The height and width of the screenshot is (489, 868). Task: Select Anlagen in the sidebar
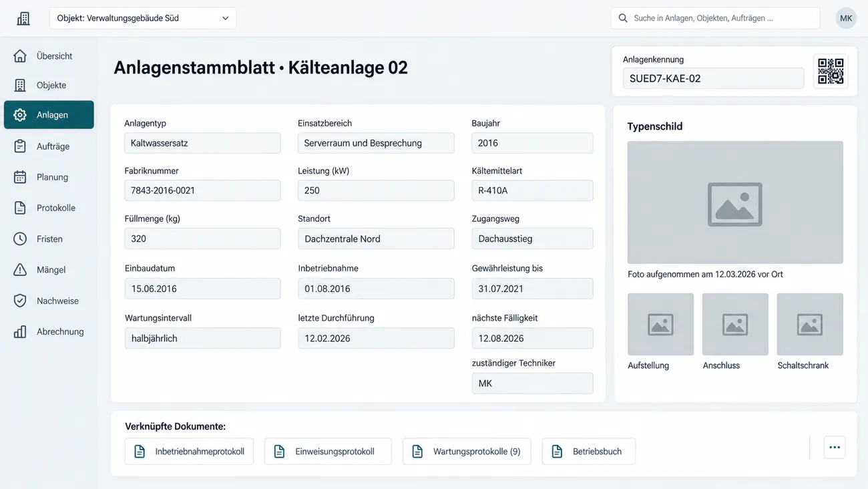(x=49, y=115)
